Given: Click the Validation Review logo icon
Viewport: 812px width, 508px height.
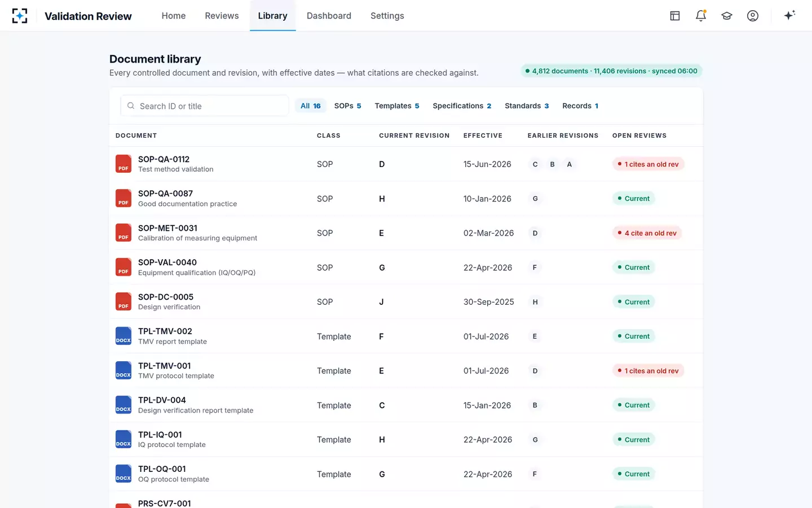Looking at the screenshot, I should (x=20, y=16).
